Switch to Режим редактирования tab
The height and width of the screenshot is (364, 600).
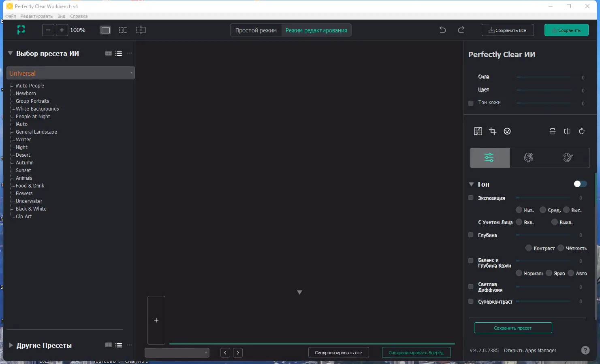pos(316,30)
